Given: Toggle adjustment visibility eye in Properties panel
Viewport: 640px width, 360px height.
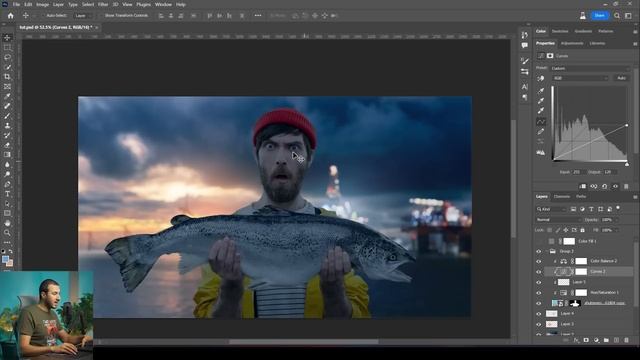Looking at the screenshot, I should pyautogui.click(x=616, y=186).
